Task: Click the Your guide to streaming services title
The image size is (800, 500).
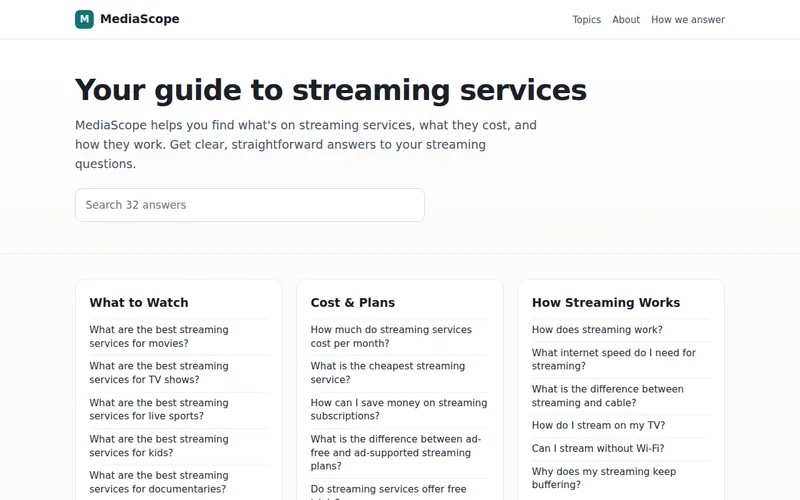Action: (x=331, y=90)
